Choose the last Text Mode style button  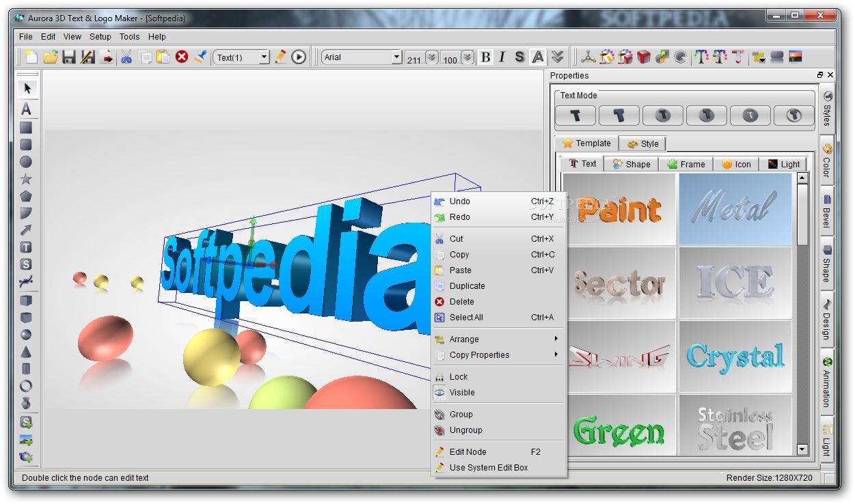click(x=793, y=115)
